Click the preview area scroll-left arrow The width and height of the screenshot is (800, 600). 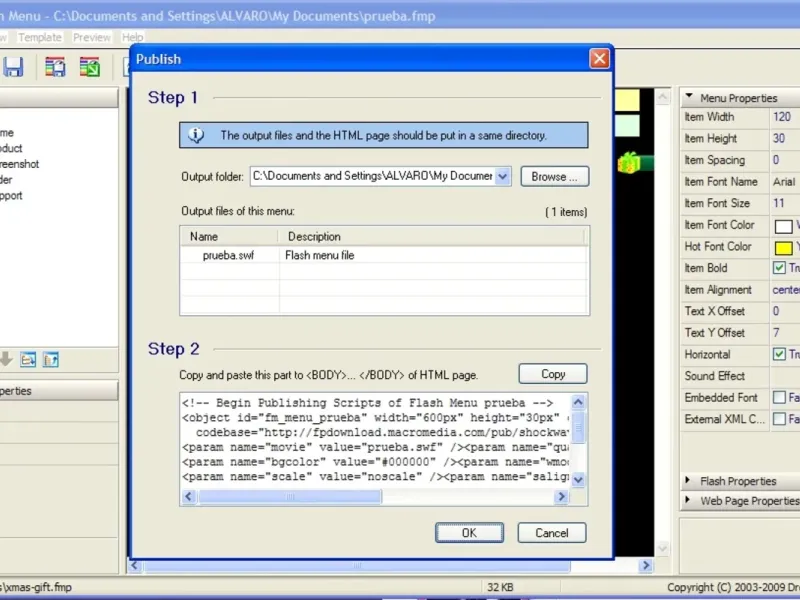coord(135,565)
